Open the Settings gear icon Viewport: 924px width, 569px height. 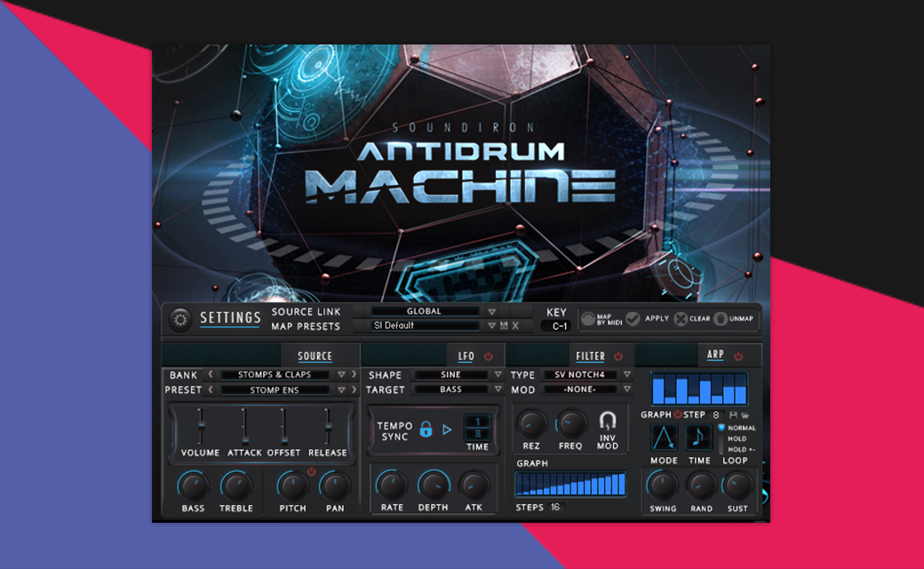[180, 319]
